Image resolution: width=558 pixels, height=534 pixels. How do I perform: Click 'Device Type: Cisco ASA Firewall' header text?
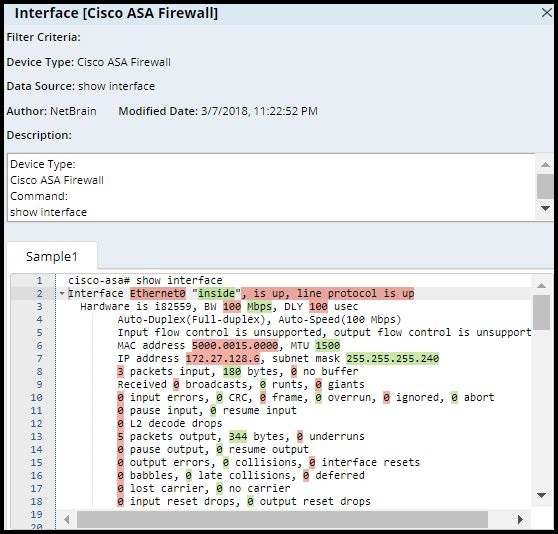(x=89, y=62)
